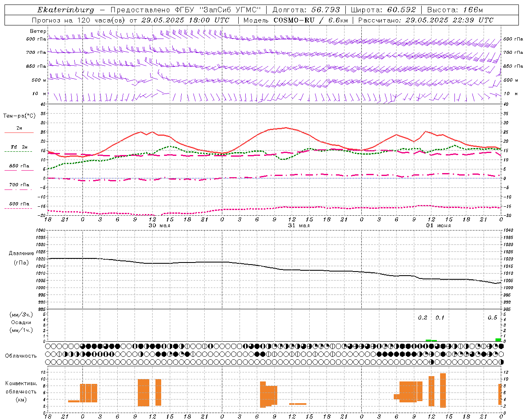Click the "Осадки" precipitation label
Screen dimensions: 525x420
click(21, 322)
